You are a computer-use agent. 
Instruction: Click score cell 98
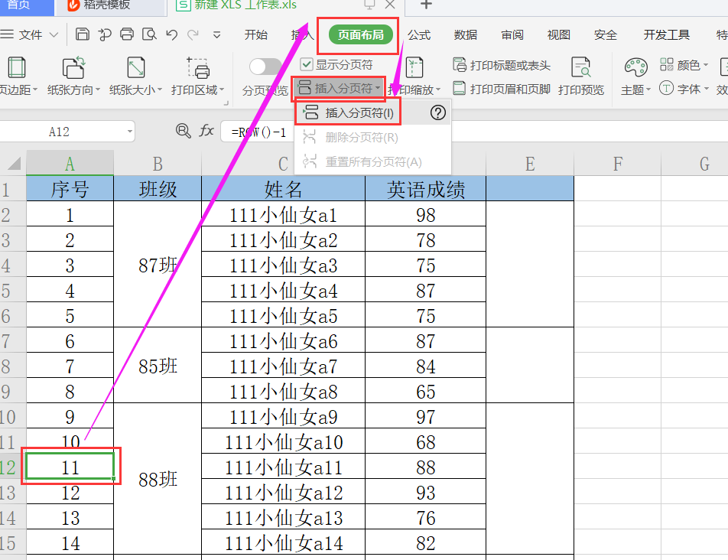point(426,215)
